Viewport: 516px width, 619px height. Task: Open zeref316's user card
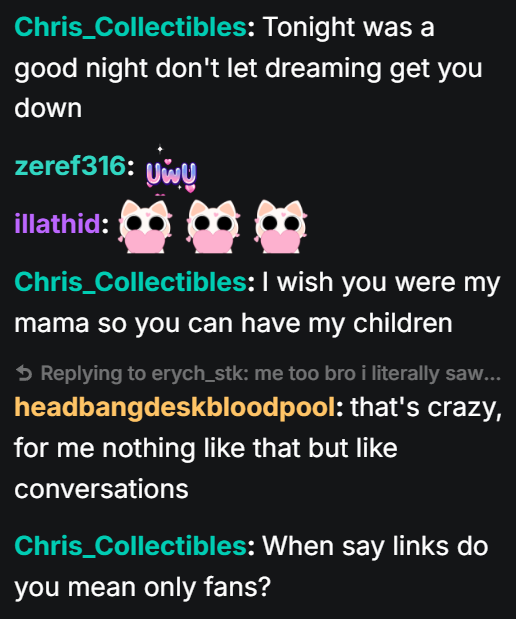coord(70,165)
